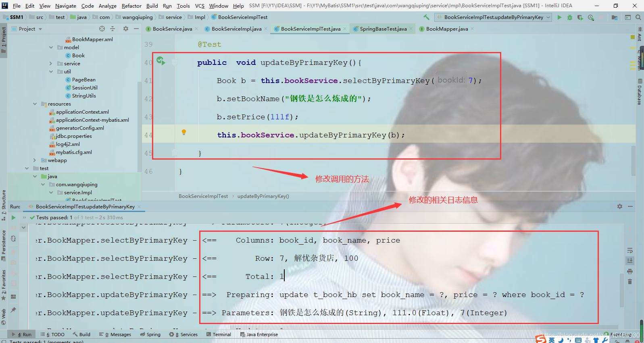Viewport: 644px width, 343px height.
Task: Switch to BookMapper.java editor tab
Action: click(x=447, y=29)
